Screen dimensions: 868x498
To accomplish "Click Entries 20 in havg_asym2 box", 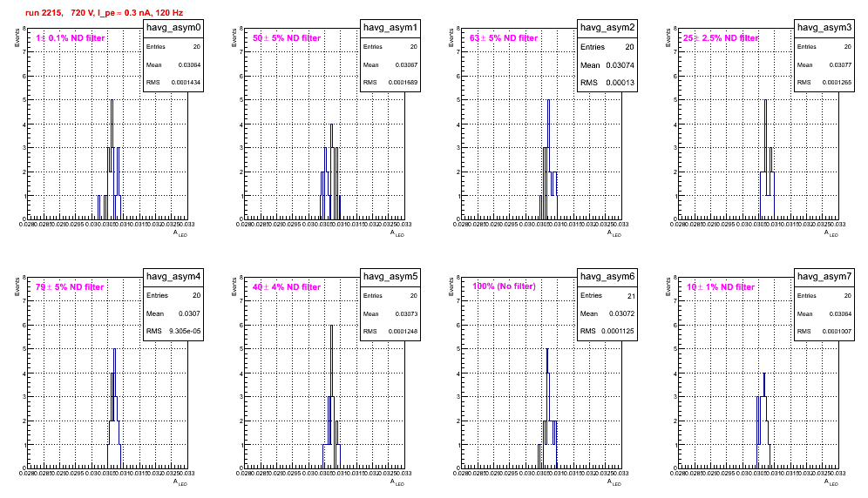I will [x=607, y=47].
